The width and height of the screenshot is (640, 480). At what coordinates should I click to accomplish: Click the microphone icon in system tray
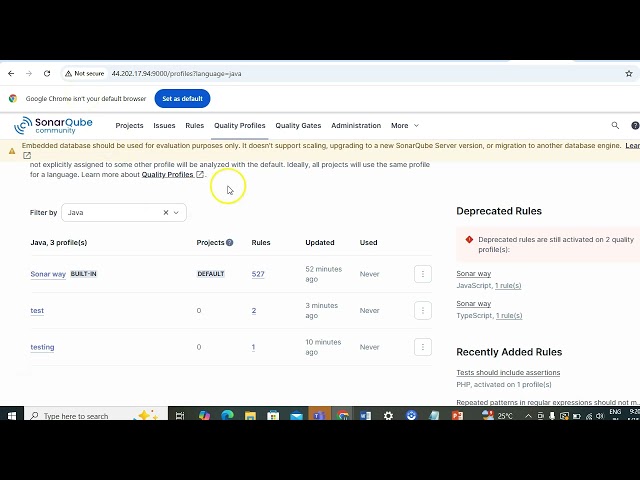point(552,416)
